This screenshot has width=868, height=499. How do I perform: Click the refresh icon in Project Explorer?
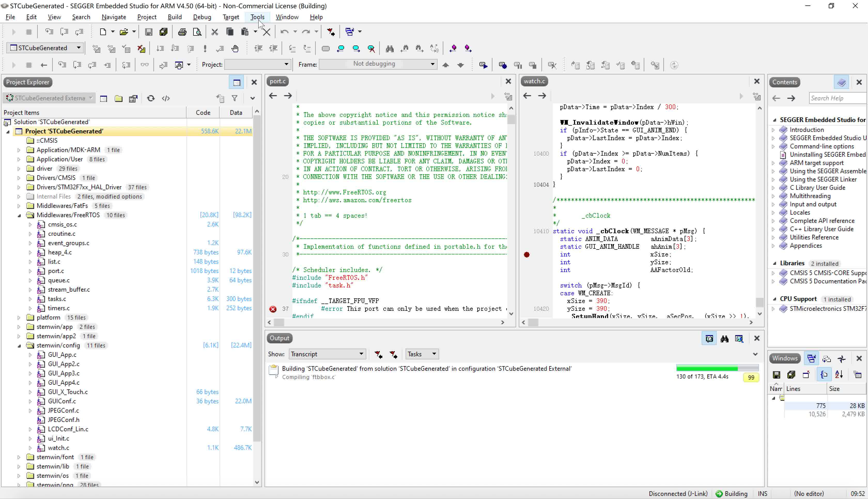click(151, 98)
